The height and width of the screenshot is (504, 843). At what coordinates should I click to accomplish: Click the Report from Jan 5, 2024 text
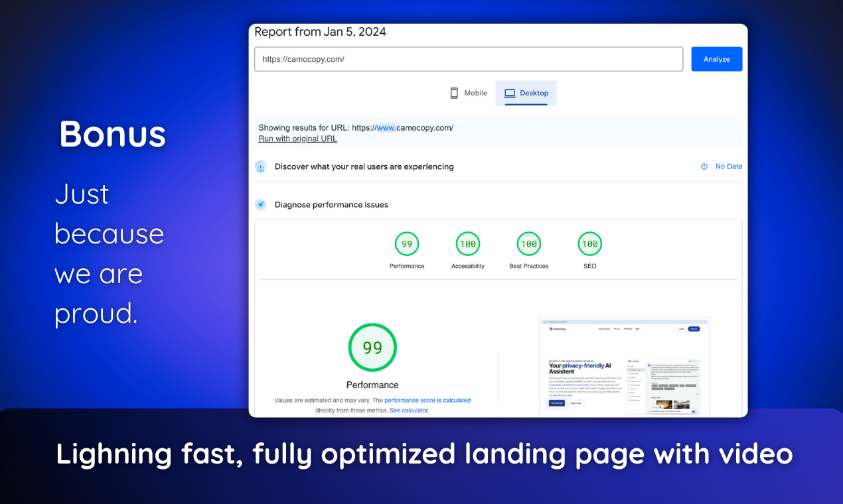(320, 32)
